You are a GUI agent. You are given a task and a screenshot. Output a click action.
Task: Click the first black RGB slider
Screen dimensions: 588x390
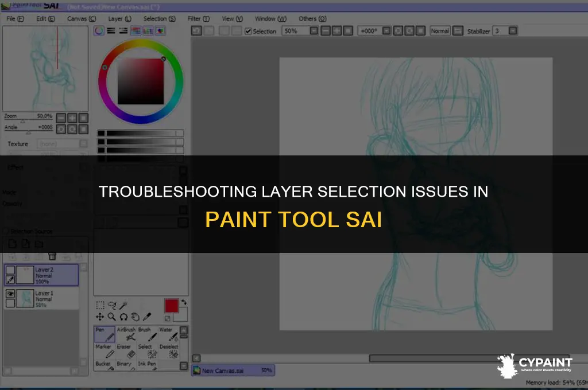[141, 133]
